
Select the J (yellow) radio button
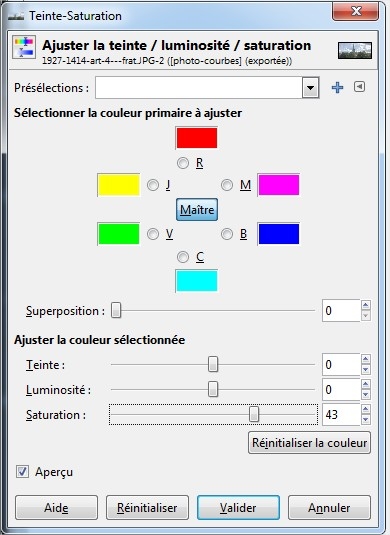click(153, 185)
